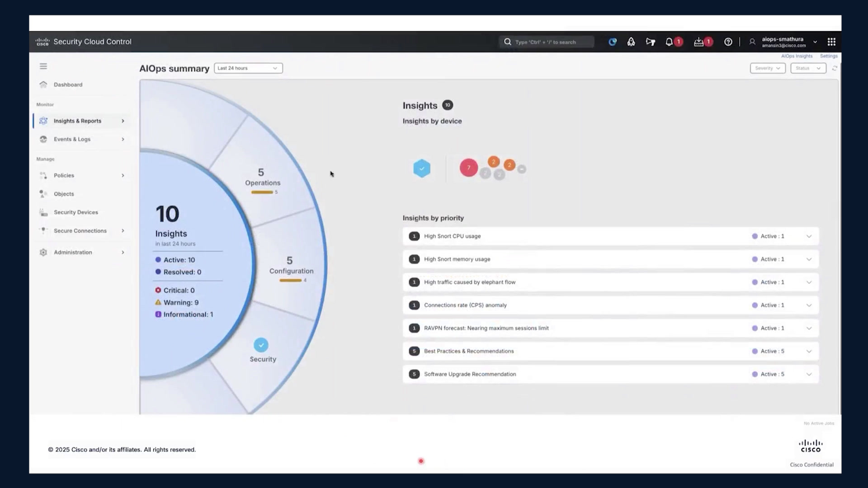Click the refresh icon next to Status
Viewport: 868px width, 488px height.
835,68
